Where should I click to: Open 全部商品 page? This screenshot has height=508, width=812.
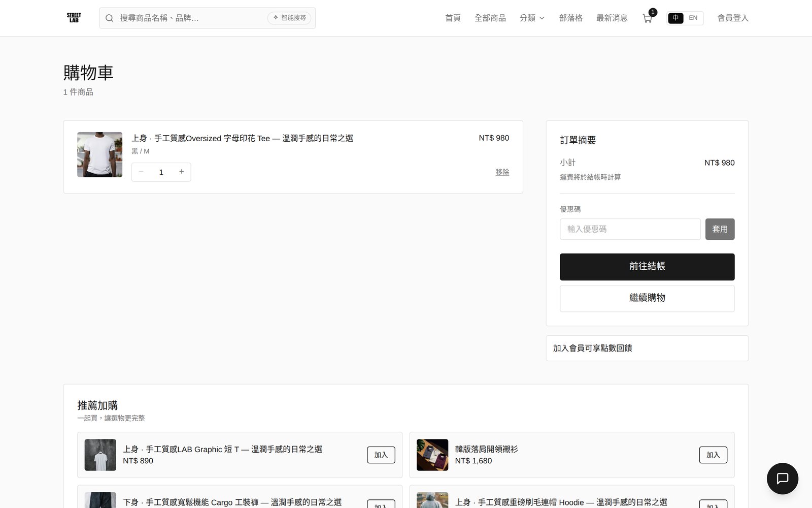click(x=490, y=18)
